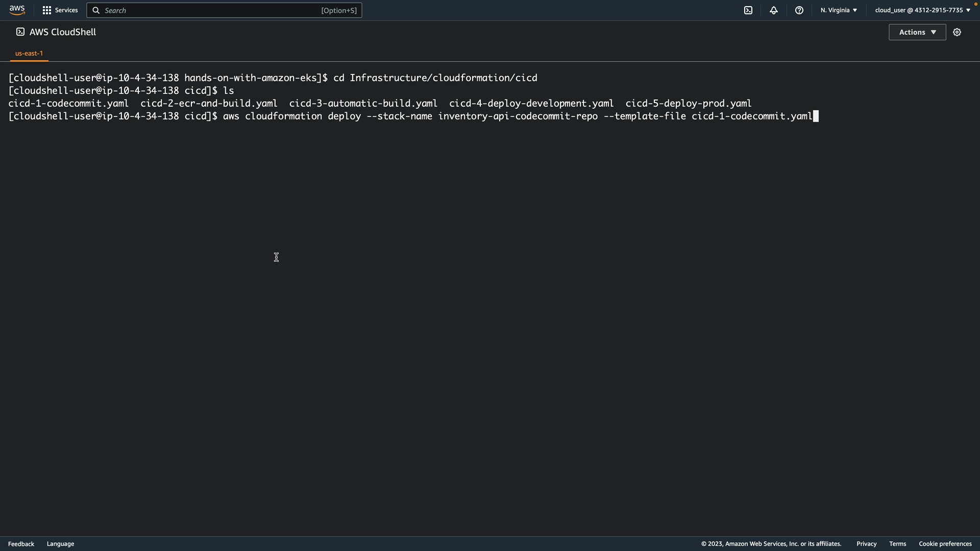Open the notifications bell icon
Viewport: 980px width, 551px height.
pyautogui.click(x=774, y=10)
